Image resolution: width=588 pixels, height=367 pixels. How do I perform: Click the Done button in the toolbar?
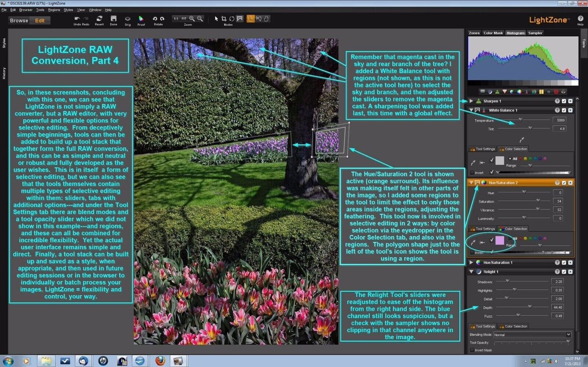(x=114, y=19)
